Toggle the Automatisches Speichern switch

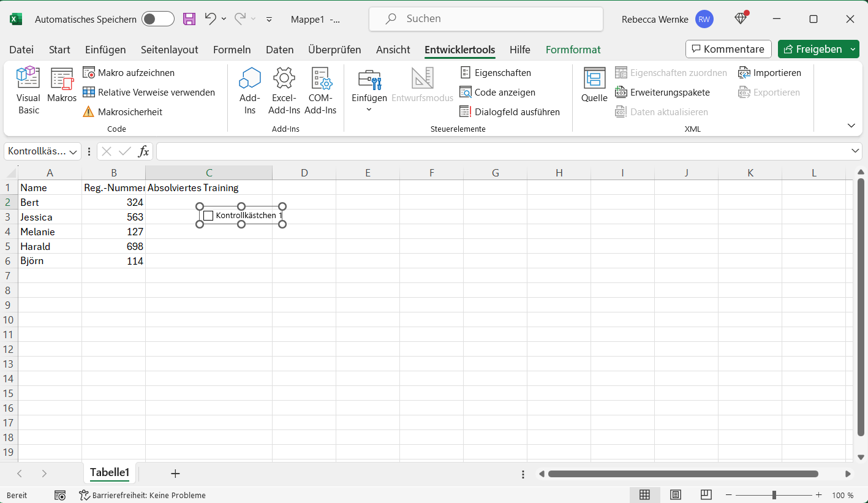click(158, 19)
